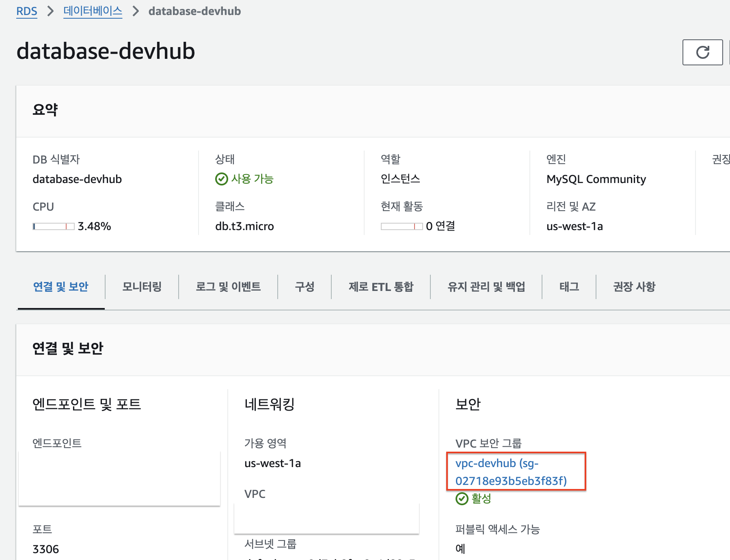The height and width of the screenshot is (560, 730).
Task: Open the vpc-devhub security group link
Action: [511, 472]
